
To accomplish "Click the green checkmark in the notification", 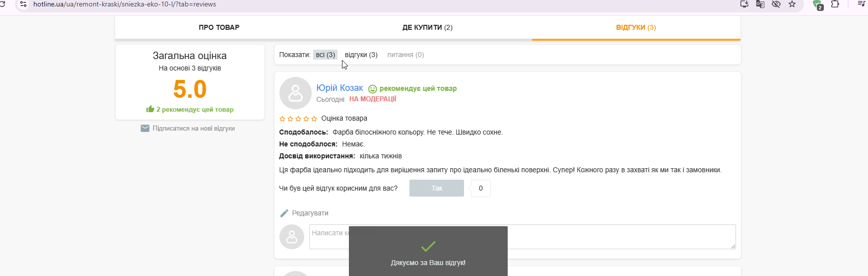I will tap(428, 246).
